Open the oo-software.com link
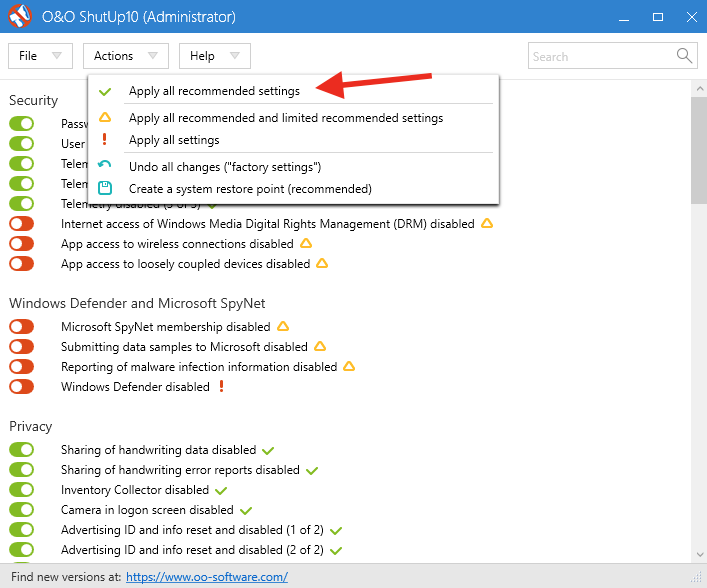This screenshot has width=707, height=588. coord(207,577)
